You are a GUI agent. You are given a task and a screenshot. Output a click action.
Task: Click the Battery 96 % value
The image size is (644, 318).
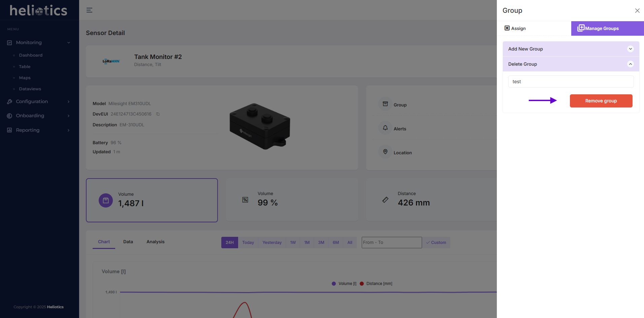click(x=116, y=143)
